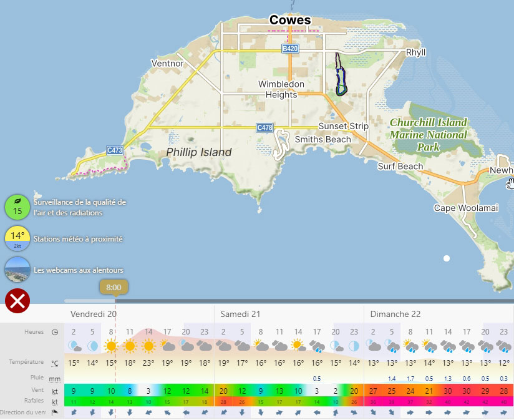Click sunny icon at Friday 8h
The image size is (514, 420).
point(111,345)
